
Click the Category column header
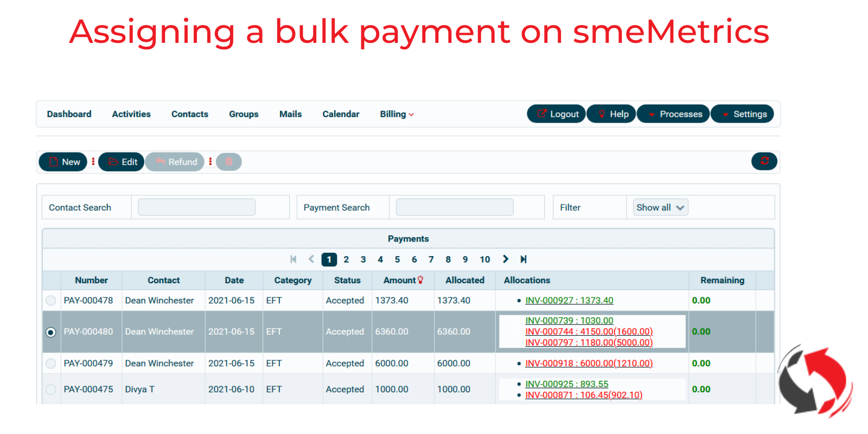(292, 280)
